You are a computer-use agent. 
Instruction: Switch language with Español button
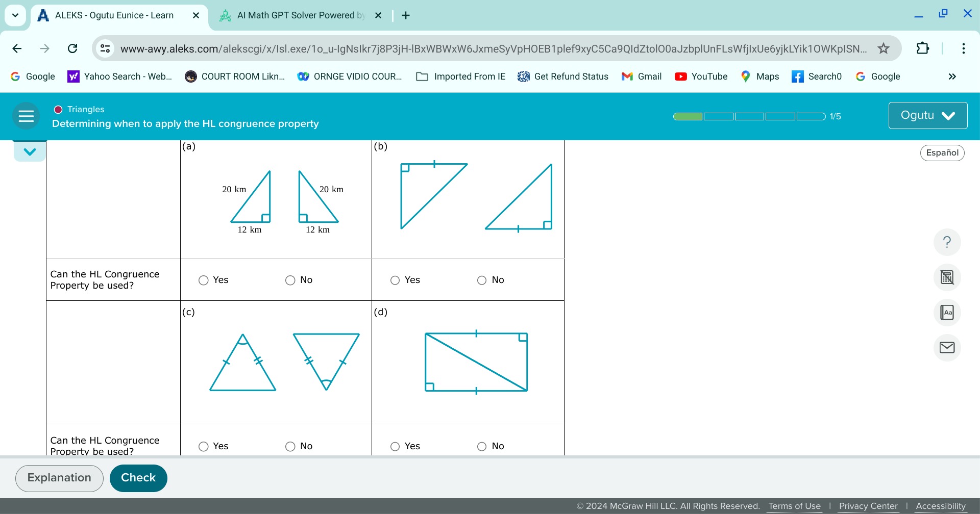click(x=942, y=152)
